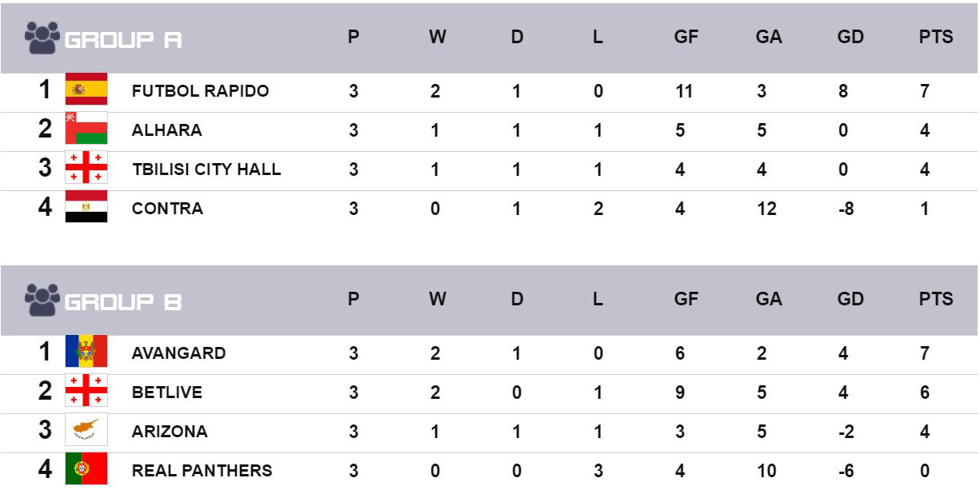
Task: Click the PTS column header in Group A
Action: tap(935, 38)
